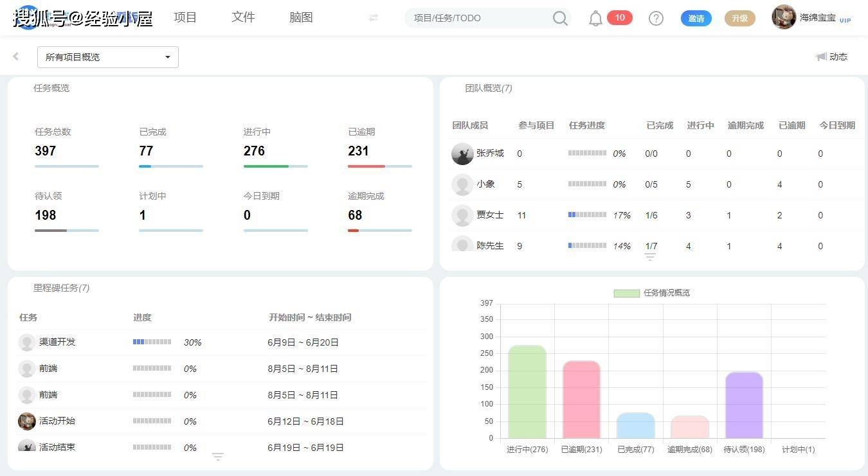Expand the milestone tasks list
This screenshot has width=868, height=476.
click(218, 457)
